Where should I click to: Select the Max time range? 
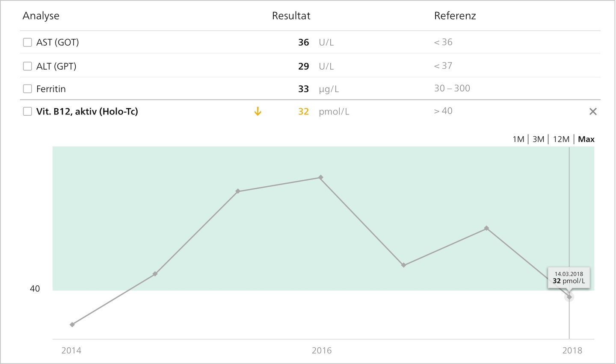click(x=586, y=139)
